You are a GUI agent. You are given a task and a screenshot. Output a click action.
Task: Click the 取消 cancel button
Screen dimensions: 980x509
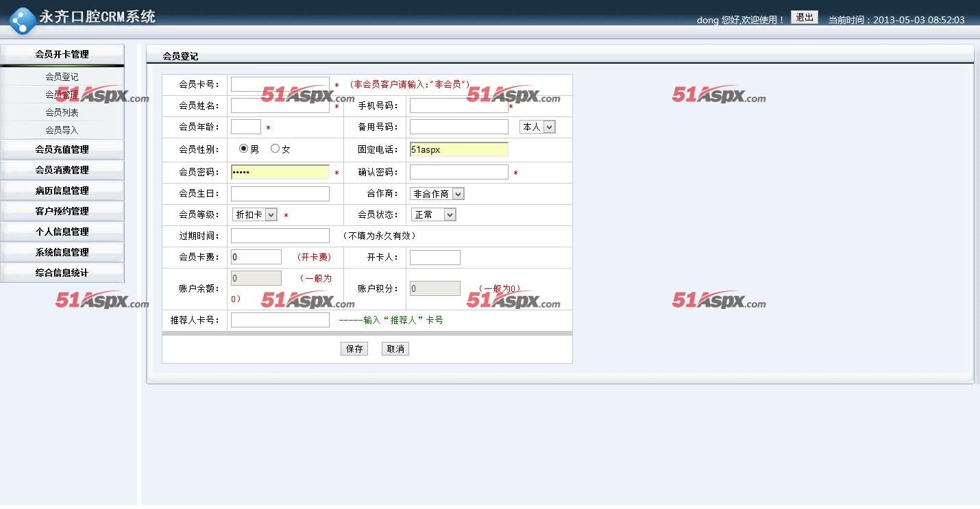395,349
